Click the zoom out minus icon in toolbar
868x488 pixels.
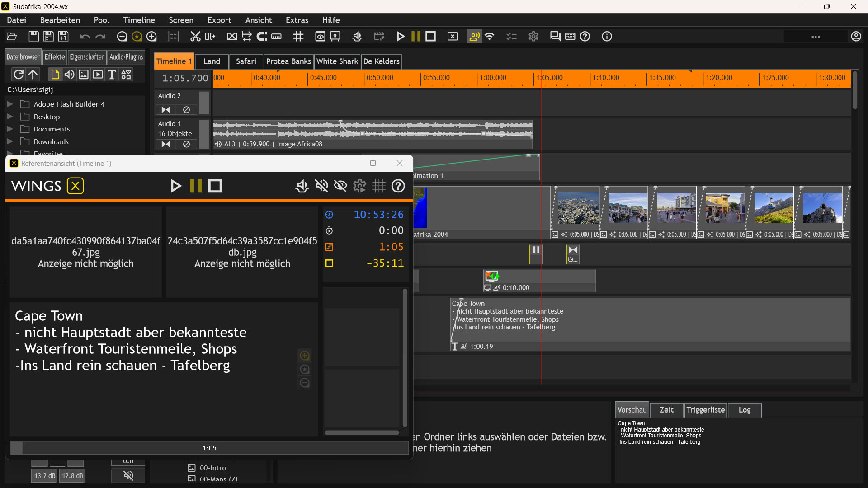tap(122, 37)
